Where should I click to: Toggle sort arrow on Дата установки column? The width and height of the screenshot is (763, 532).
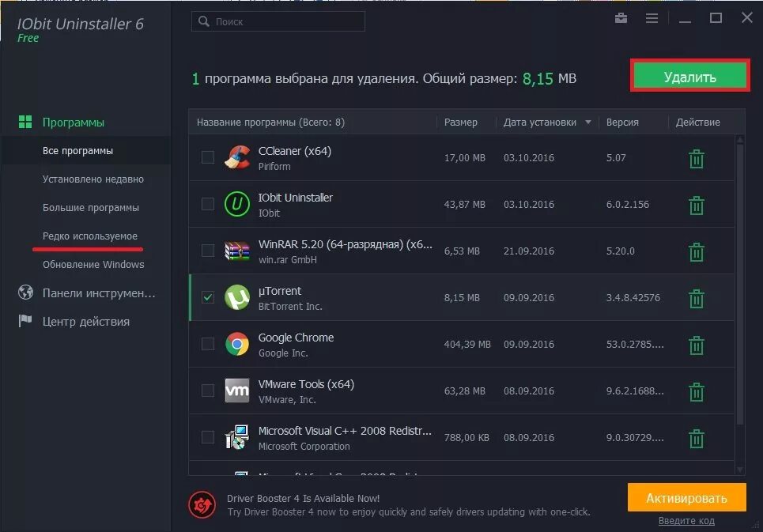tap(587, 122)
